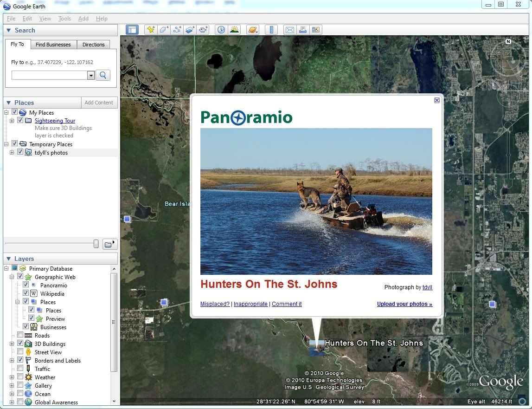This screenshot has height=409, width=532.
Task: Enable the Weather layer checkbox
Action: click(x=20, y=377)
